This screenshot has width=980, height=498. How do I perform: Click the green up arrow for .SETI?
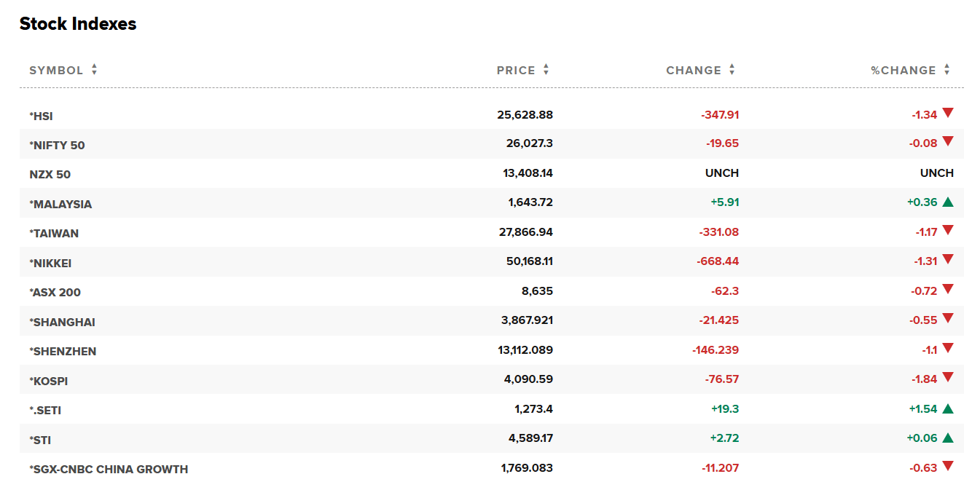(947, 409)
